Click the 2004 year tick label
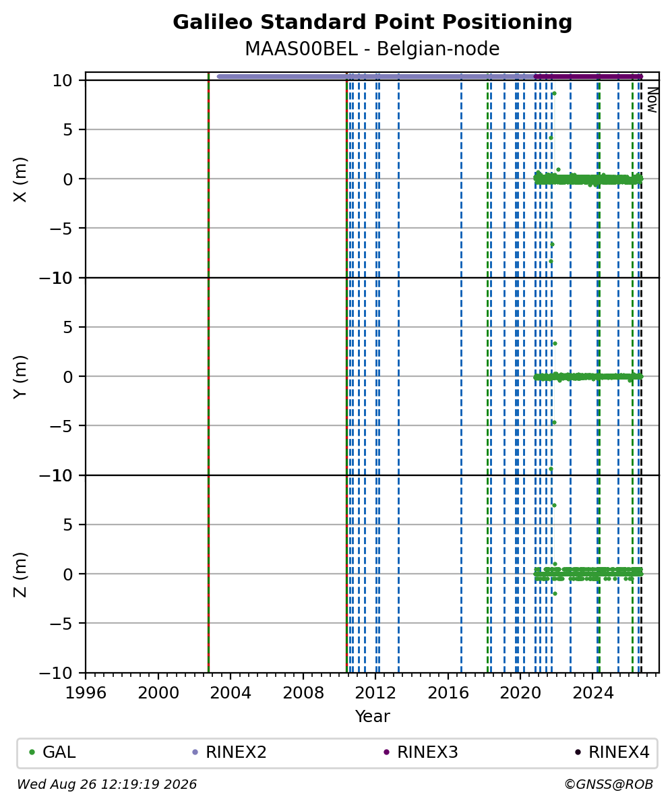The height and width of the screenshot is (805, 672). (x=231, y=693)
